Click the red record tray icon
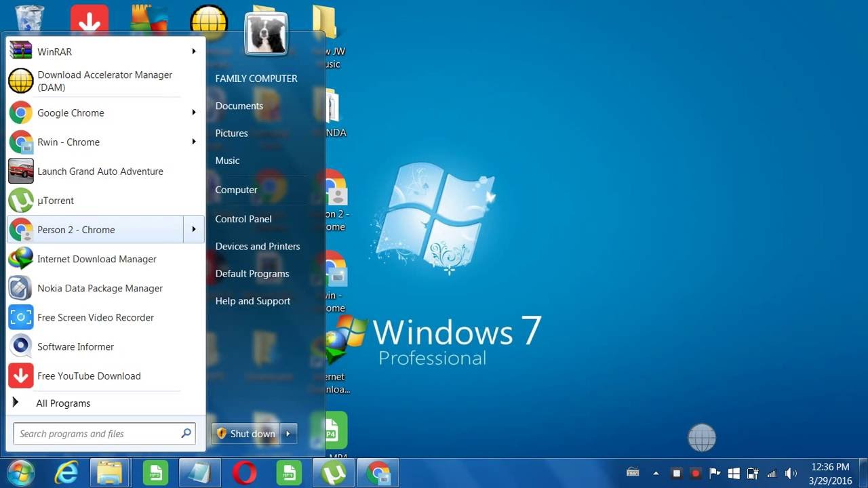868x488 pixels. click(695, 473)
